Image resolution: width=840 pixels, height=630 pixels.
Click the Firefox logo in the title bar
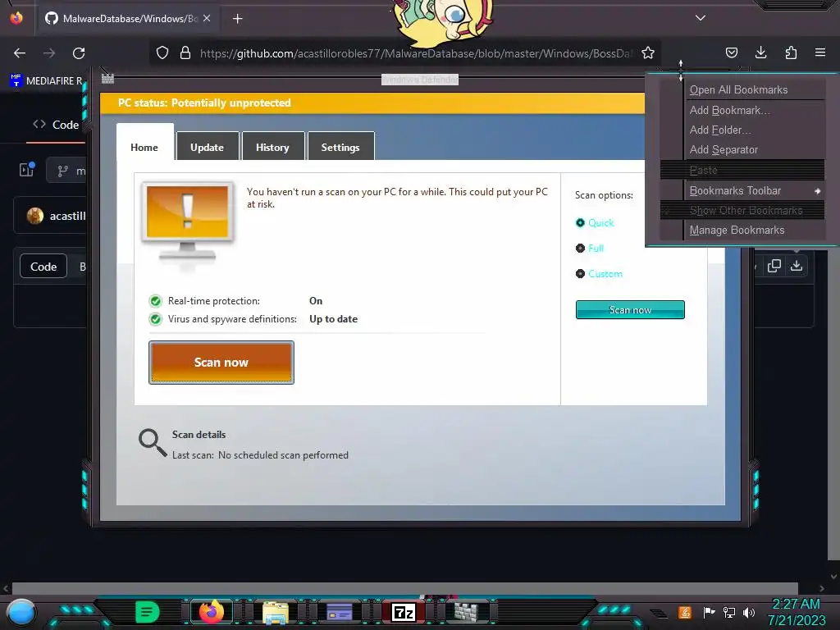point(16,18)
